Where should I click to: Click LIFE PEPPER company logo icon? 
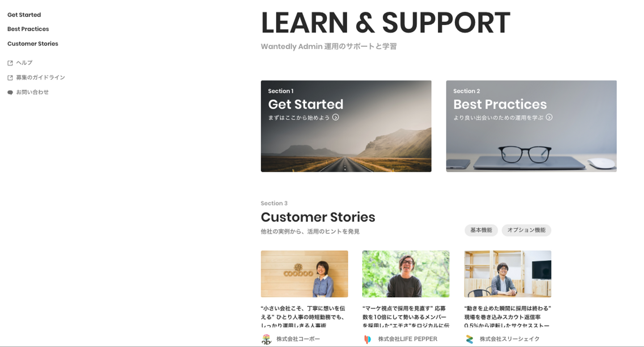pyautogui.click(x=368, y=339)
